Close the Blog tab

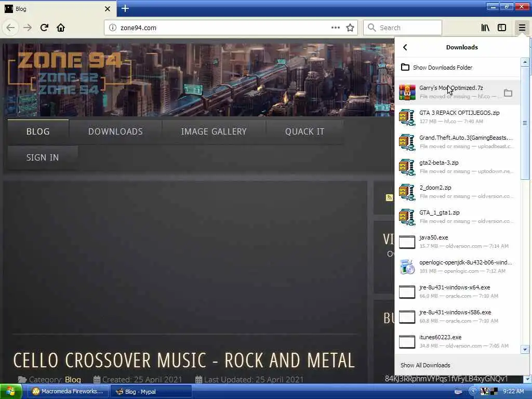point(108,9)
